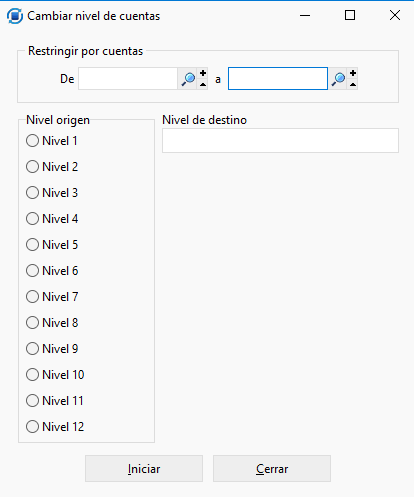Open the Nivel de destino list box

pos(280,141)
